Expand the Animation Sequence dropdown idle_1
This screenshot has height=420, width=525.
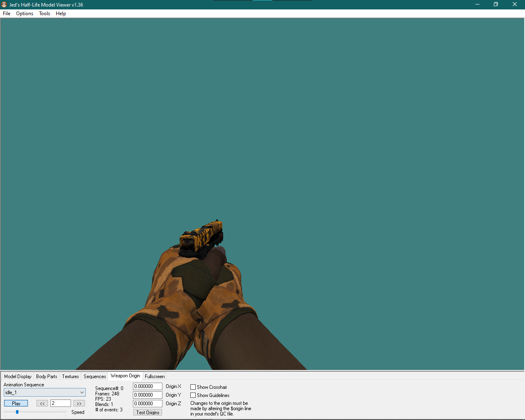tap(45, 393)
